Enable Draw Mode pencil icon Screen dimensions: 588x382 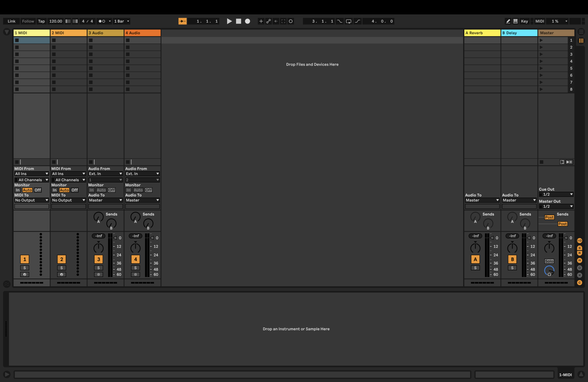pyautogui.click(x=508, y=21)
